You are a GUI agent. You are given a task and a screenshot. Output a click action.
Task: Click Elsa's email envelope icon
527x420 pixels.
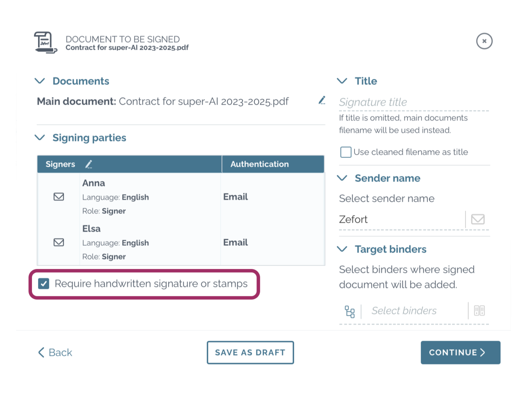(59, 242)
